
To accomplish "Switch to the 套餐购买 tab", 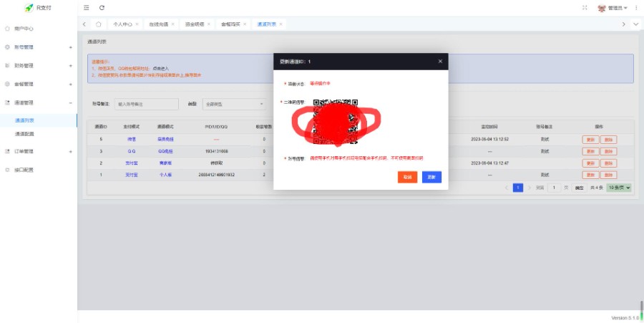I will point(231,24).
